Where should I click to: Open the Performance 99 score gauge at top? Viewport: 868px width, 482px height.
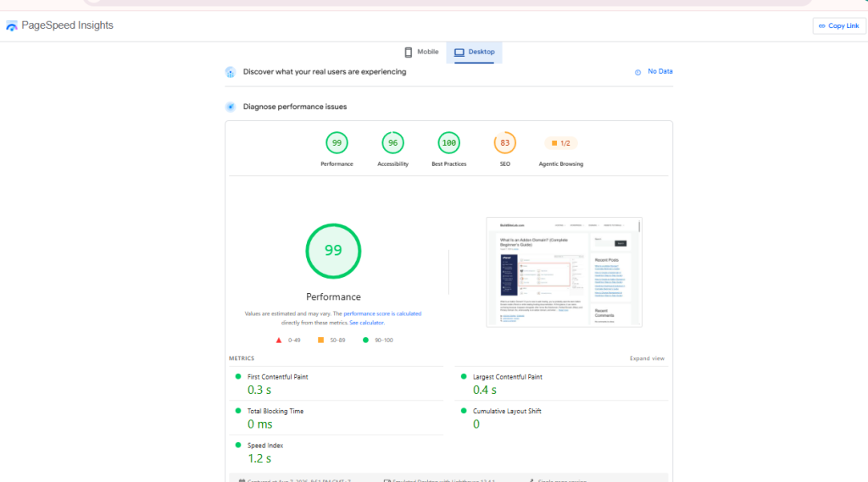click(x=337, y=143)
